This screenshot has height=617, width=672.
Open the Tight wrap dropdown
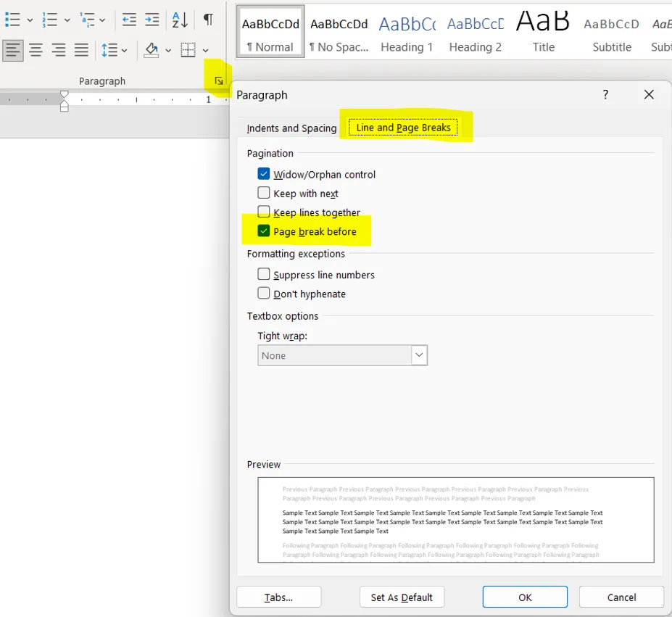click(419, 355)
